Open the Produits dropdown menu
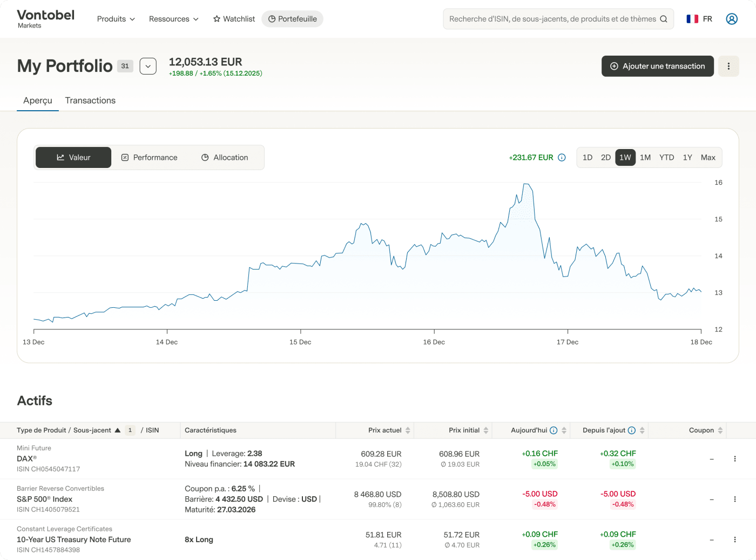This screenshot has width=756, height=560. [x=116, y=19]
